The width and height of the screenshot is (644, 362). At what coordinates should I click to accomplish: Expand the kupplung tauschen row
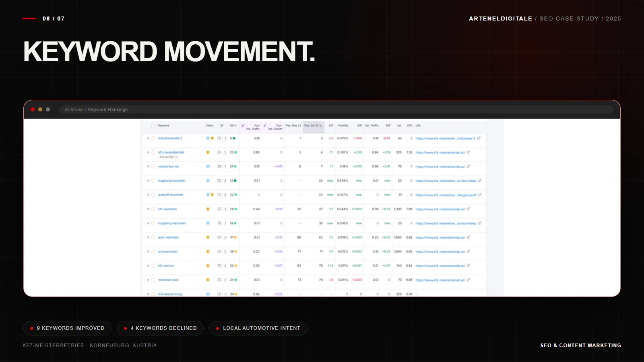tap(148, 181)
